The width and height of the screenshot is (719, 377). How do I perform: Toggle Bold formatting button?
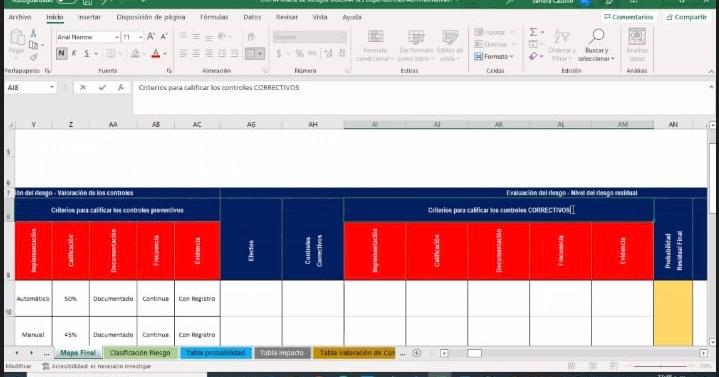click(61, 54)
